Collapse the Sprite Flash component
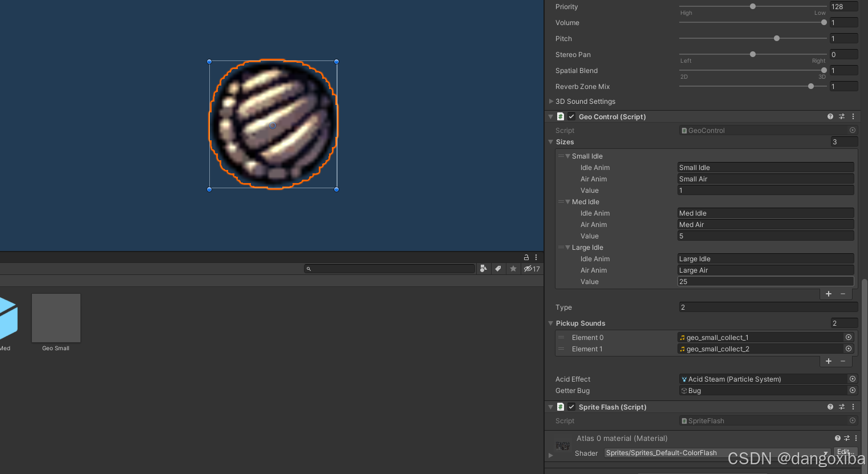The image size is (868, 474). tap(551, 407)
